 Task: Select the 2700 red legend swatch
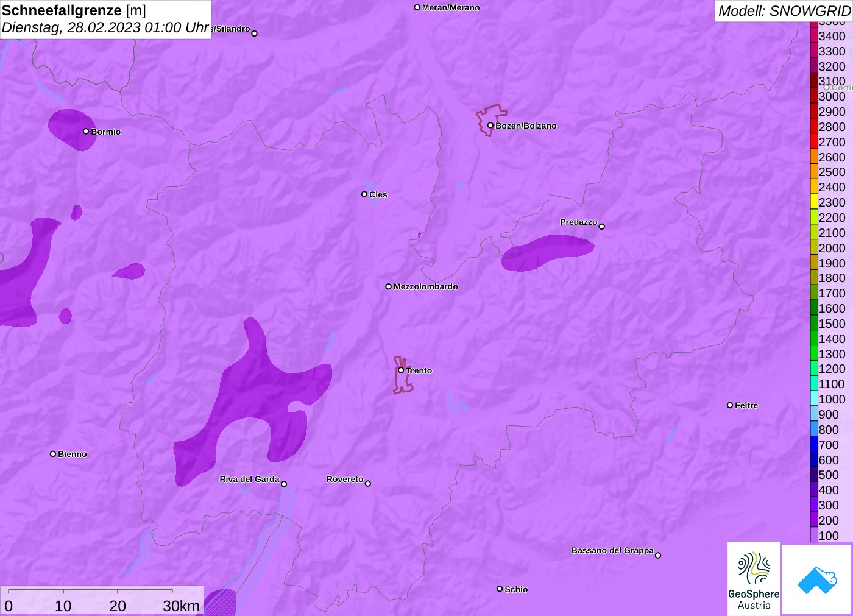click(814, 141)
